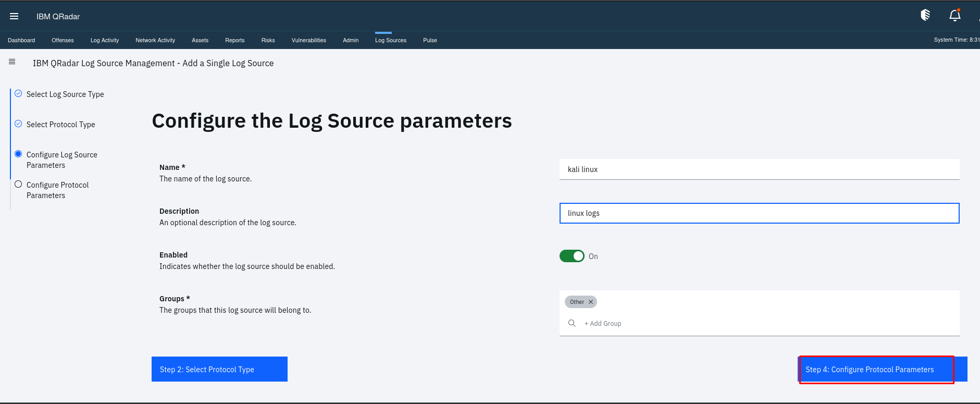980x404 pixels.
Task: Click the Select Protocol Type step link
Action: pos(61,125)
